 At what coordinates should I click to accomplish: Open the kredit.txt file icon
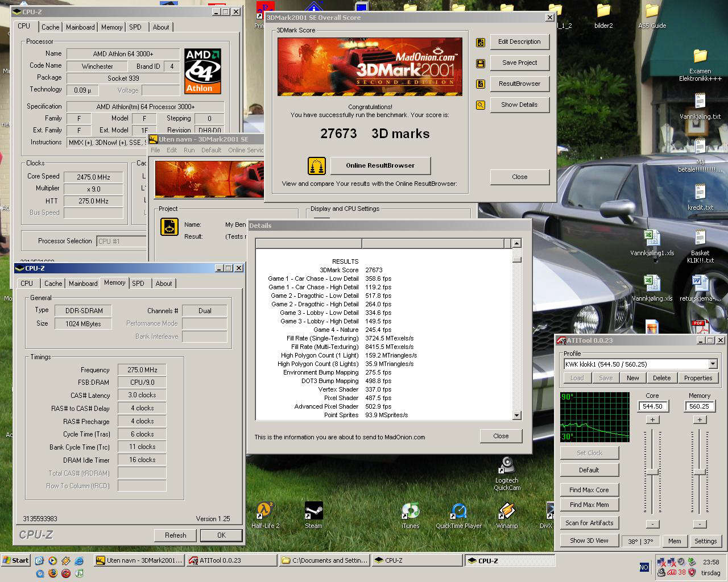click(700, 193)
